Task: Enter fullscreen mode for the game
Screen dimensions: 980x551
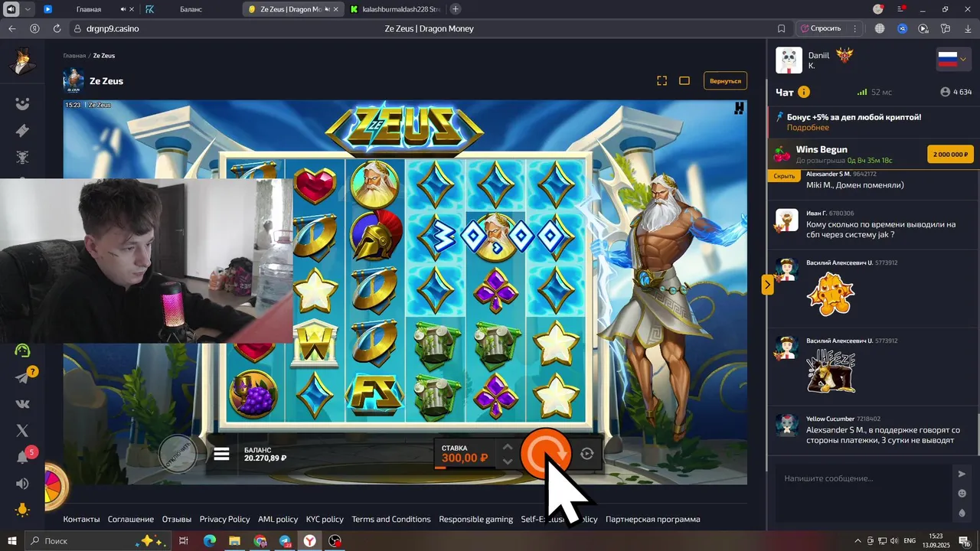Action: click(662, 80)
